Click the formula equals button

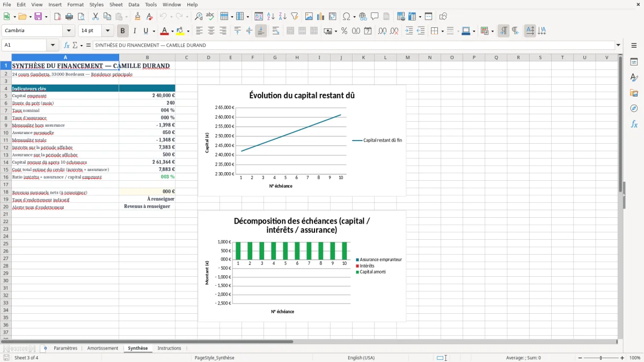88,45
